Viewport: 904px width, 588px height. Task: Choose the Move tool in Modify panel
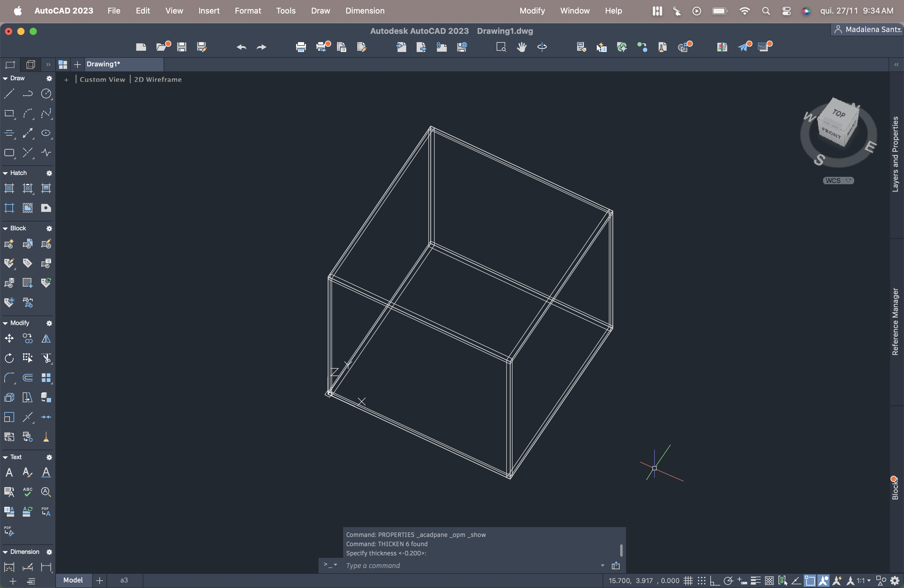(x=9, y=339)
